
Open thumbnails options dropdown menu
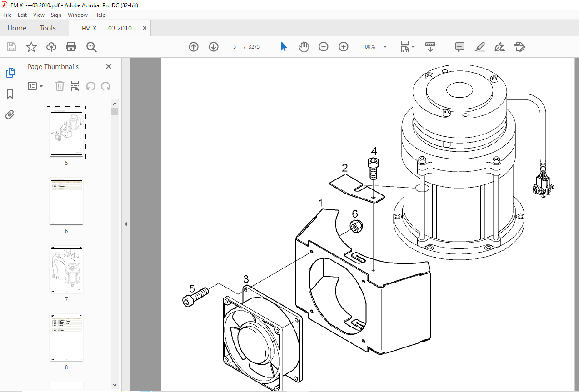[x=35, y=86]
